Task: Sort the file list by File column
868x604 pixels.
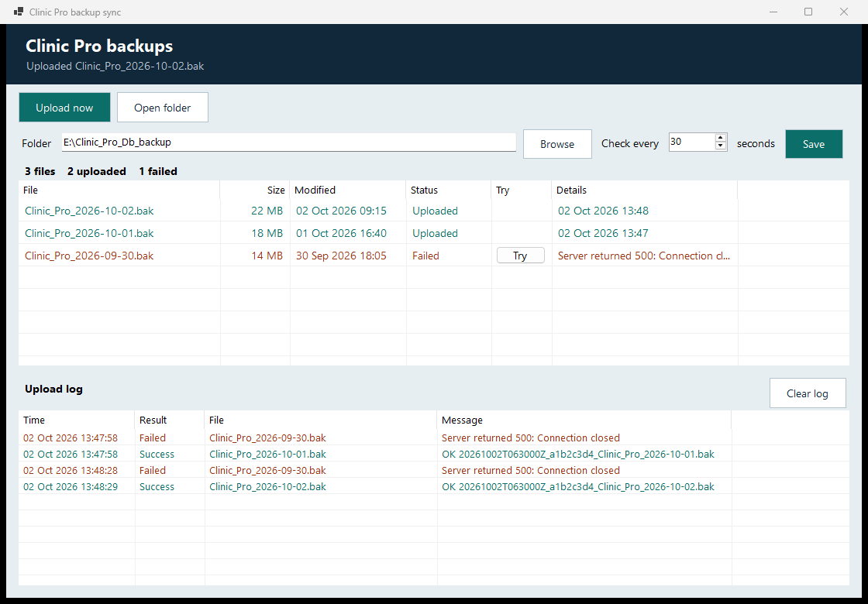Action: pyautogui.click(x=119, y=190)
